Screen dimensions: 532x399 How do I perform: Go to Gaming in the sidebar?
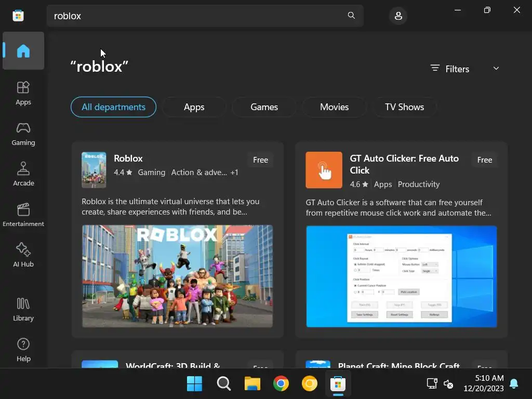pos(23,134)
